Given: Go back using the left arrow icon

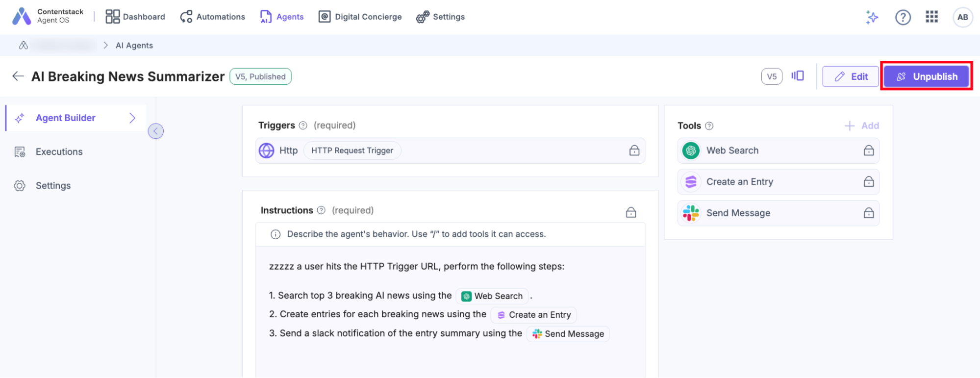Looking at the screenshot, I should point(18,76).
